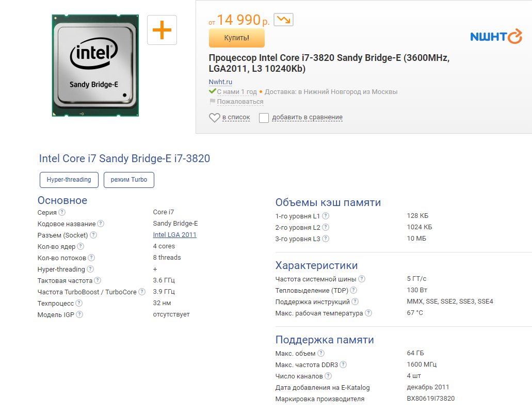
Task: Click the value 32 нм
Action: click(162, 303)
